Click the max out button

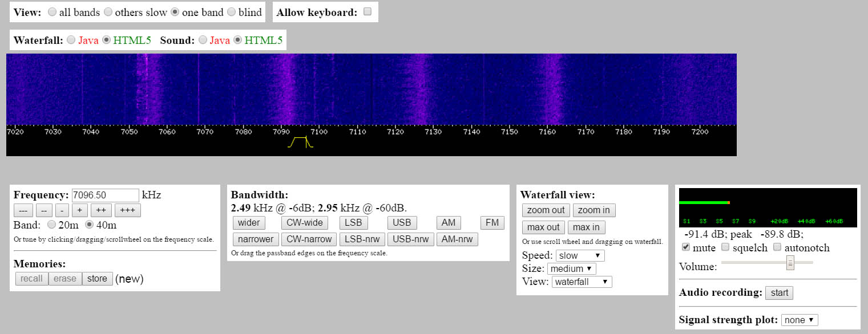[x=543, y=227]
